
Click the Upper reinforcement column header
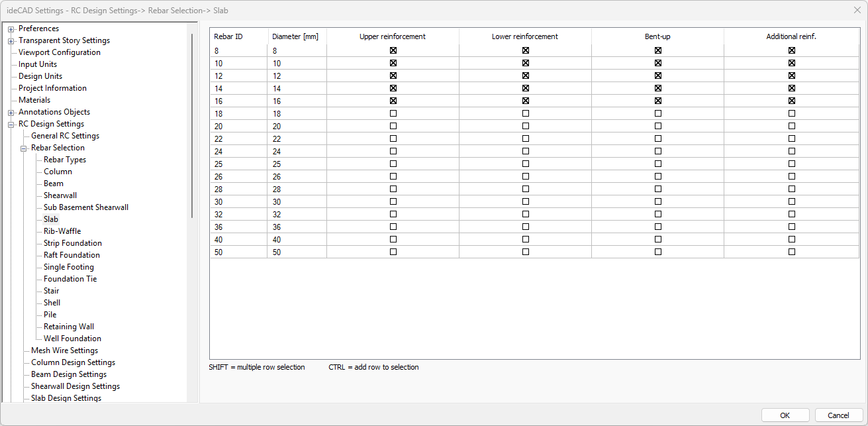point(393,36)
